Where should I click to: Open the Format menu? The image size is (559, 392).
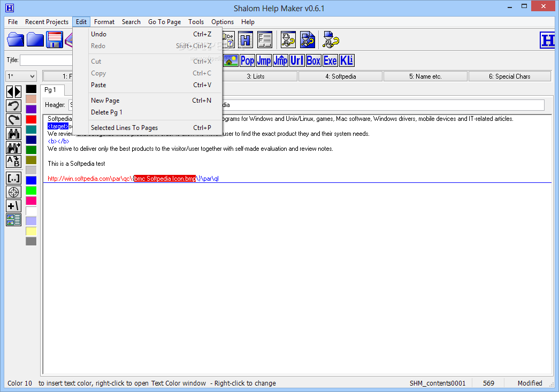[104, 22]
